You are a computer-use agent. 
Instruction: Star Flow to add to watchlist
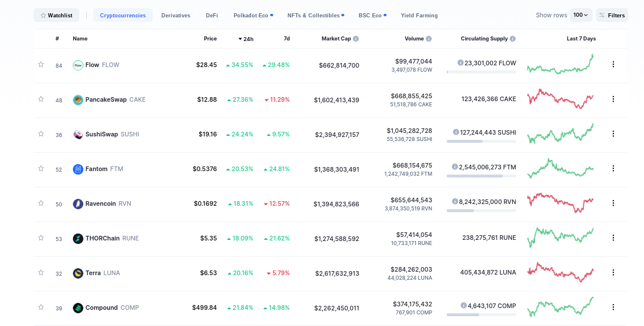(41, 64)
